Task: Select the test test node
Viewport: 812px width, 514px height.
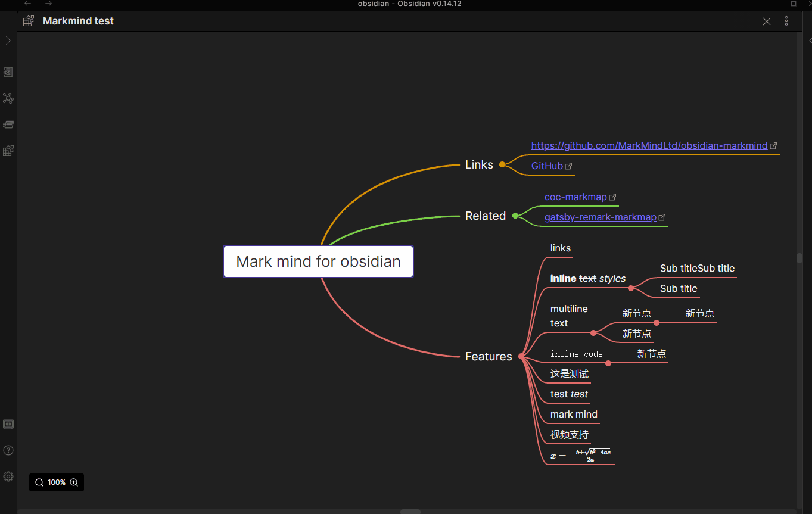Action: click(x=570, y=394)
